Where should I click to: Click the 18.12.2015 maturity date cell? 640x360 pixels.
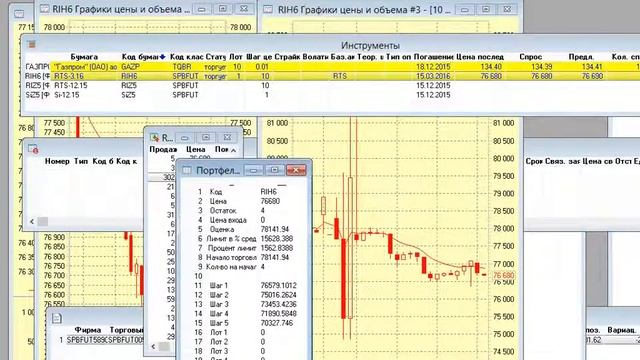pos(433,67)
